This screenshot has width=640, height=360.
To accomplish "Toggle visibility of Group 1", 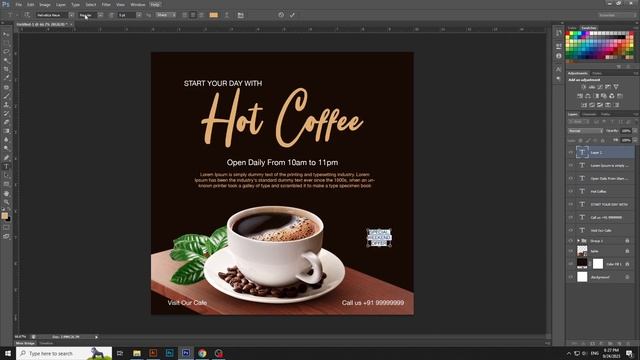I will coord(571,241).
